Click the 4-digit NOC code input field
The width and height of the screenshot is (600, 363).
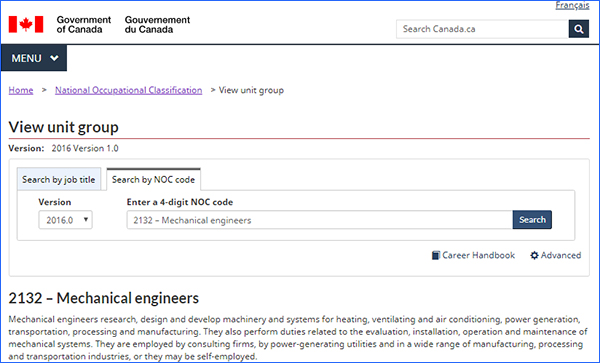click(320, 220)
